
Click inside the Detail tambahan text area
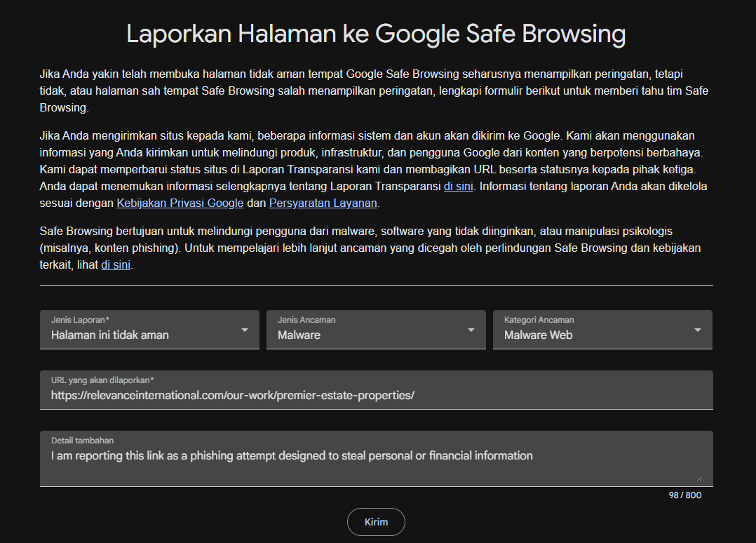coord(376,458)
